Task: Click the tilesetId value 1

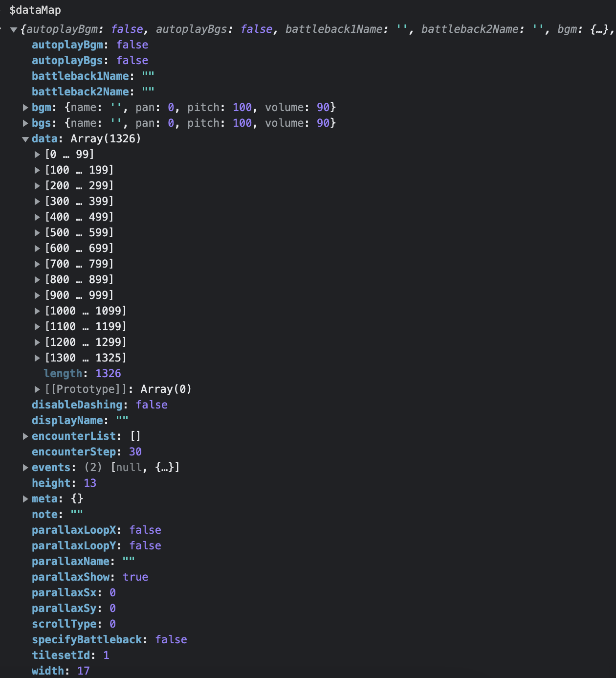Action: coord(106,655)
